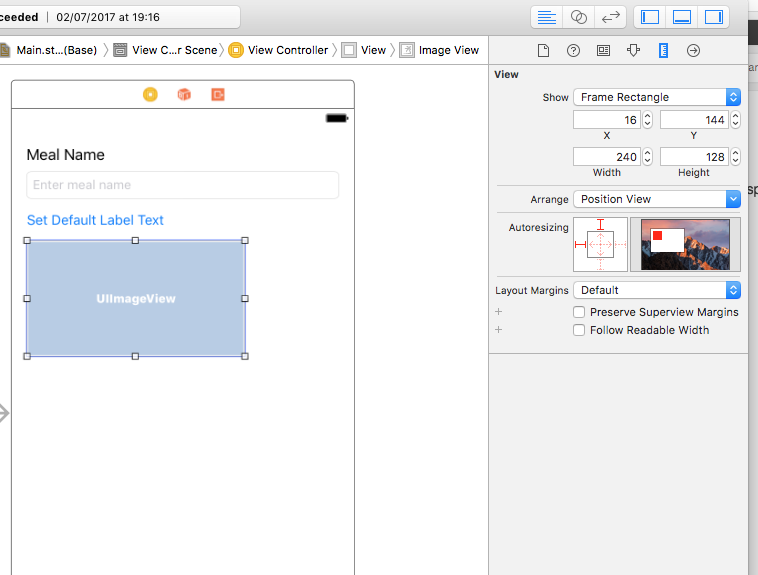
Task: Click the X position field
Action: click(607, 120)
